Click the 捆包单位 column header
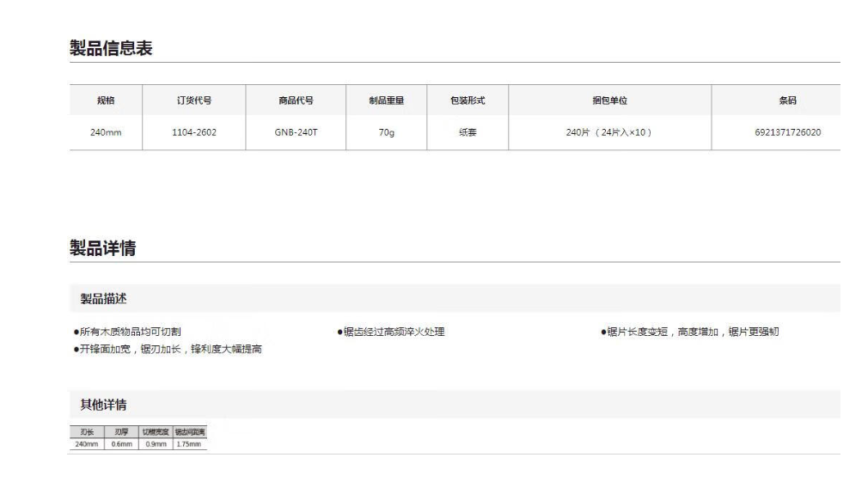Viewport: 868px width, 488px height. 609,101
